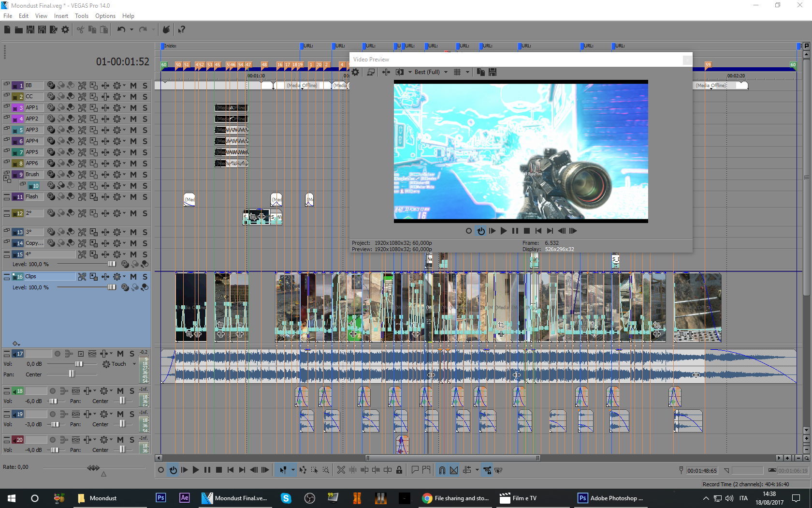
Task: Mute the BB video track
Action: [133, 86]
